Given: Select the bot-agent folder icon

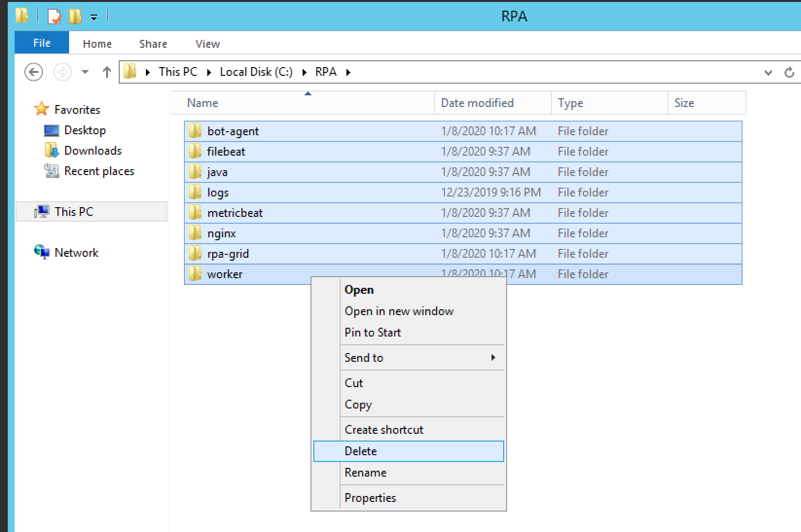Looking at the screenshot, I should tap(195, 131).
